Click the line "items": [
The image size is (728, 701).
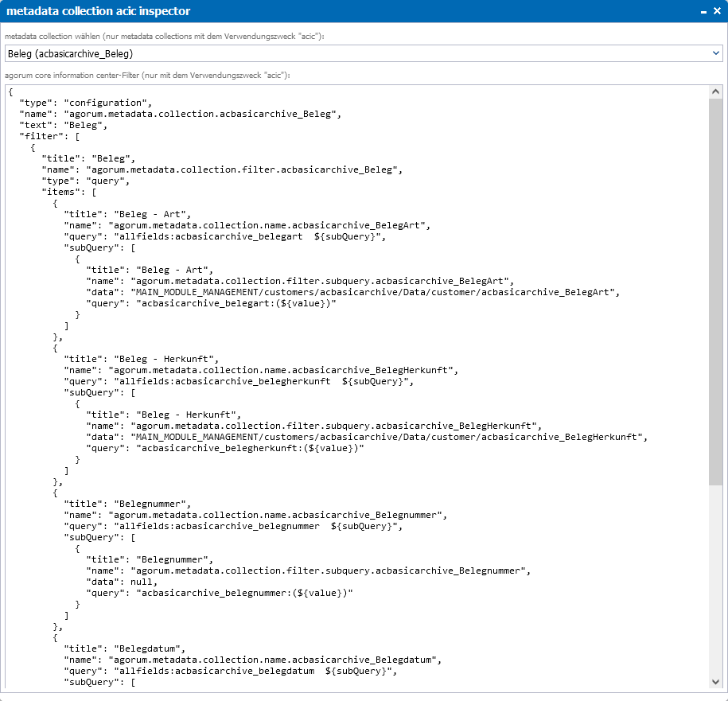point(68,192)
